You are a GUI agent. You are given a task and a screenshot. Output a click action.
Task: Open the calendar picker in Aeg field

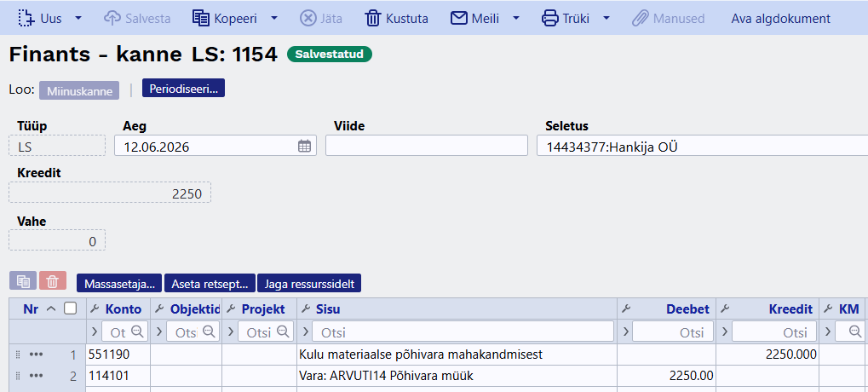click(x=304, y=147)
